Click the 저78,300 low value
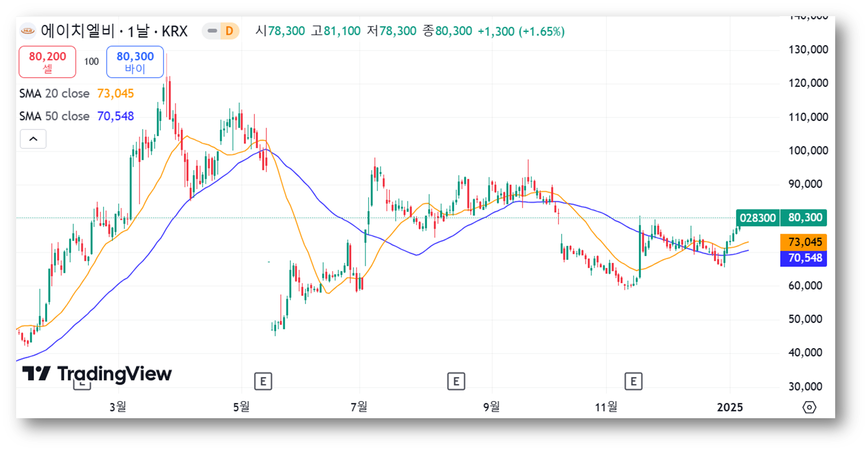The height and width of the screenshot is (451, 868). pyautogui.click(x=392, y=31)
